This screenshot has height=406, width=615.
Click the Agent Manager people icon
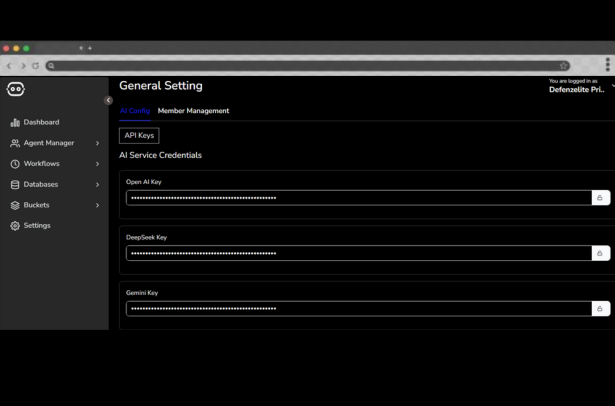15,143
